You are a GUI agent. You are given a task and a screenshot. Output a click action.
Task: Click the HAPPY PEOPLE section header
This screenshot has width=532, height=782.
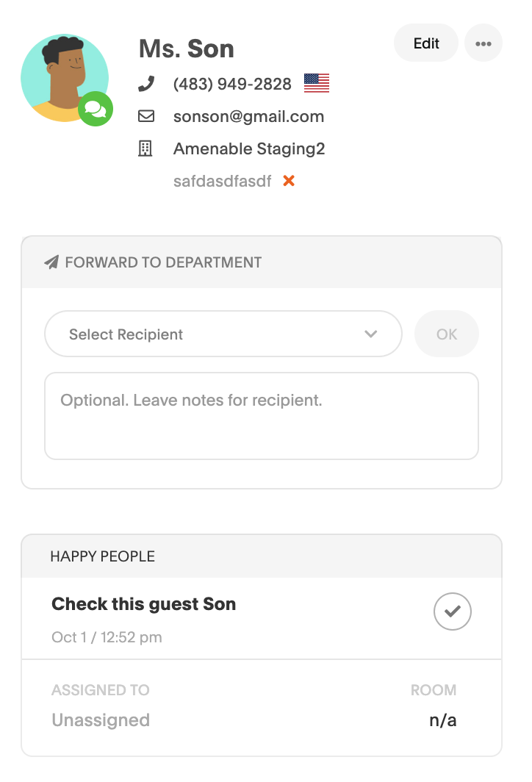coord(103,556)
